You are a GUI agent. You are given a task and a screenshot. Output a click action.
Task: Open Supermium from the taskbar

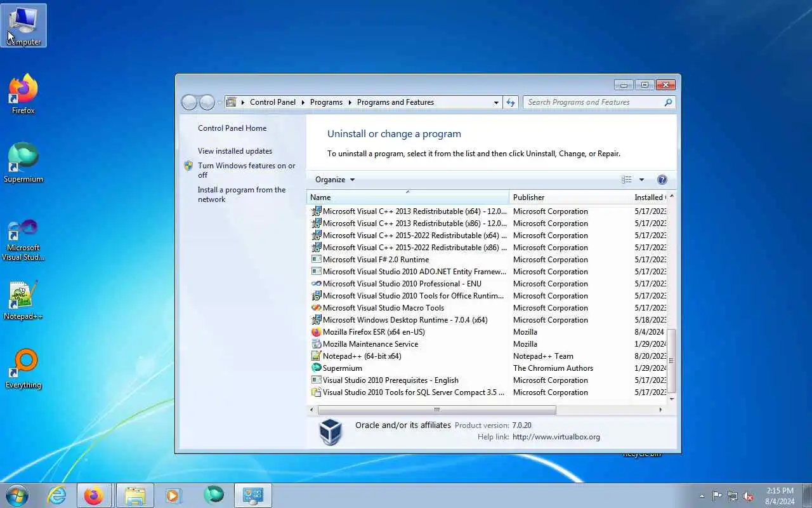pos(214,495)
